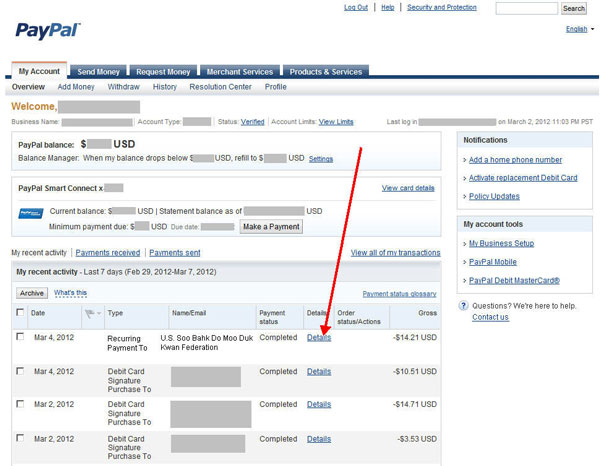Click the Name/Email column header
Image resolution: width=600 pixels, height=466 pixels.
coord(189,313)
